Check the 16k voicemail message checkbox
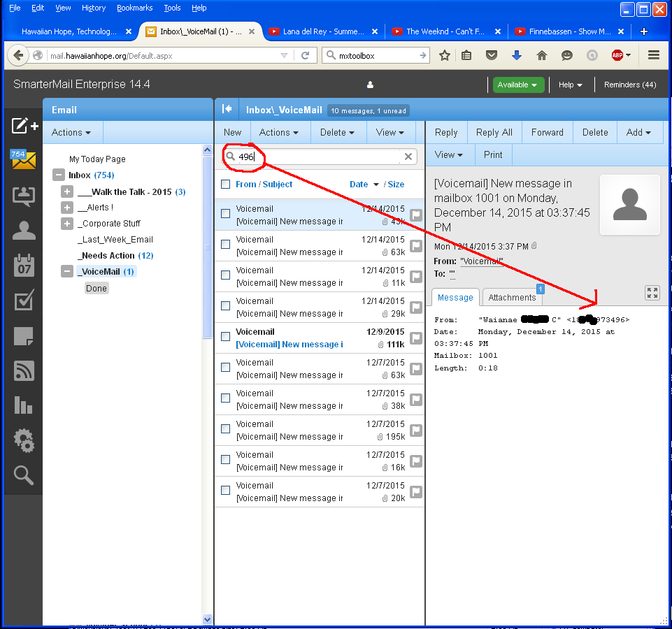This screenshot has height=629, width=672. [x=225, y=459]
